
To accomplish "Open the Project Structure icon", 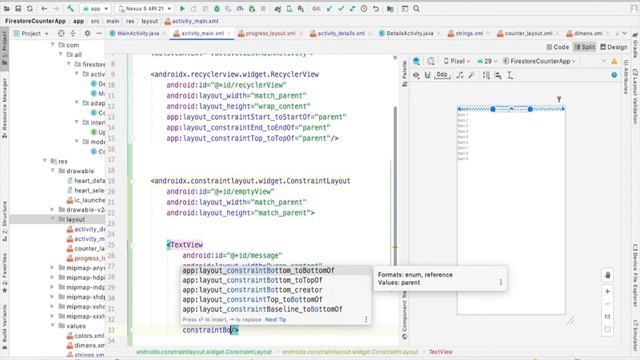I will (x=390, y=9).
